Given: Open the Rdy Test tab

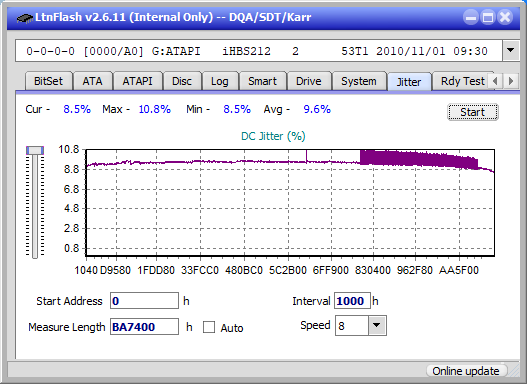Looking at the screenshot, I should [x=463, y=81].
